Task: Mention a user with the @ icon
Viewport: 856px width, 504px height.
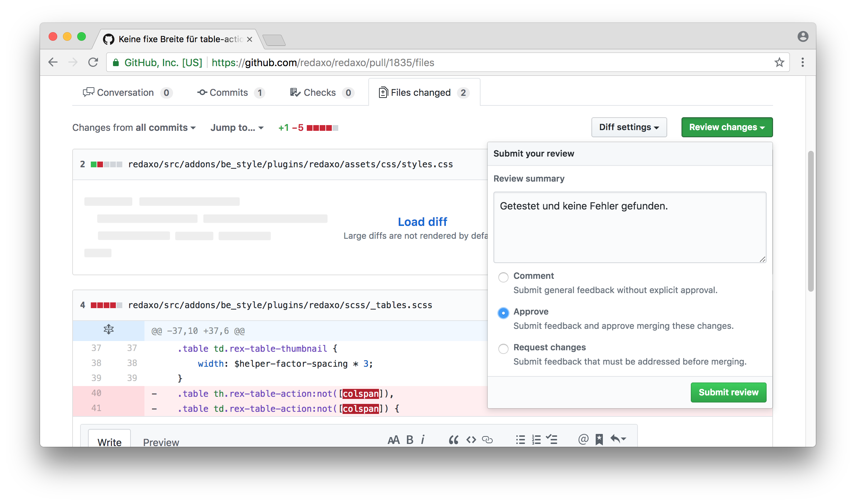Action: click(583, 439)
